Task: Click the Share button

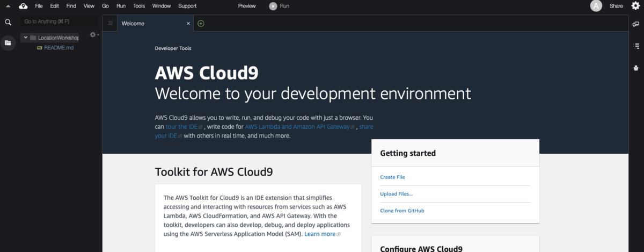Action: 616,6
